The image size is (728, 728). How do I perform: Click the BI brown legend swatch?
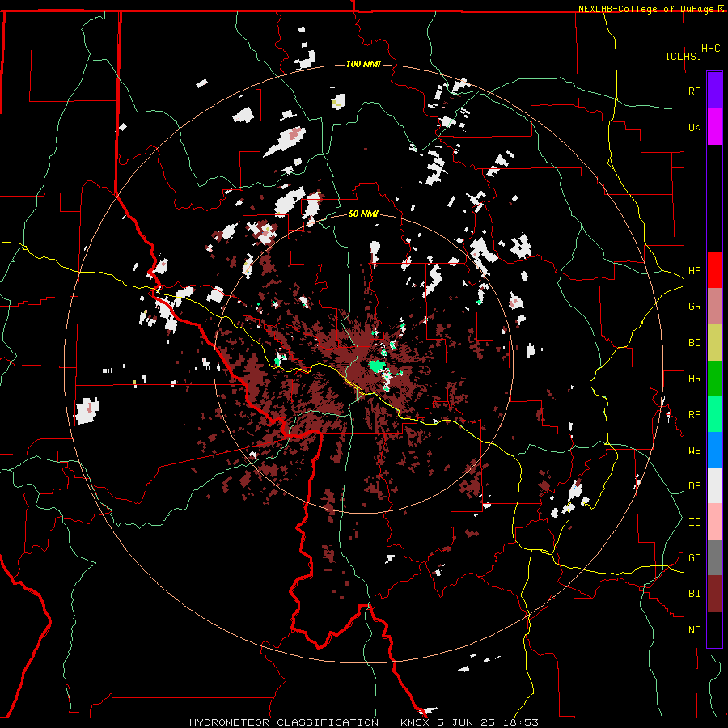coord(714,594)
